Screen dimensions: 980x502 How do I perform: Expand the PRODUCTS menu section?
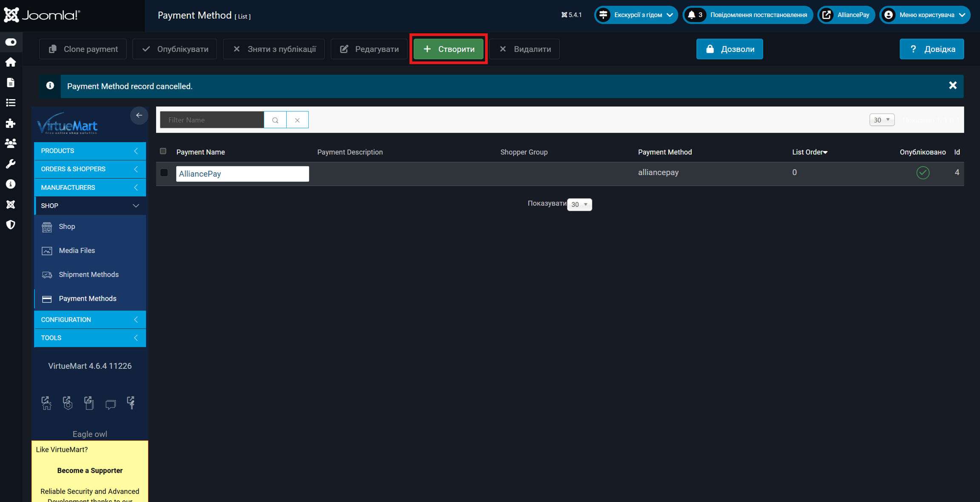click(x=90, y=151)
